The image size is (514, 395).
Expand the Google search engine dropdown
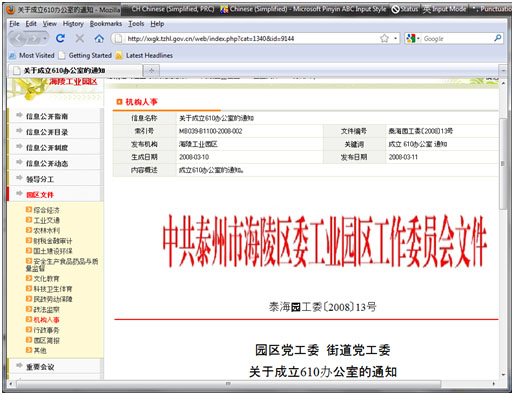pyautogui.click(x=413, y=38)
